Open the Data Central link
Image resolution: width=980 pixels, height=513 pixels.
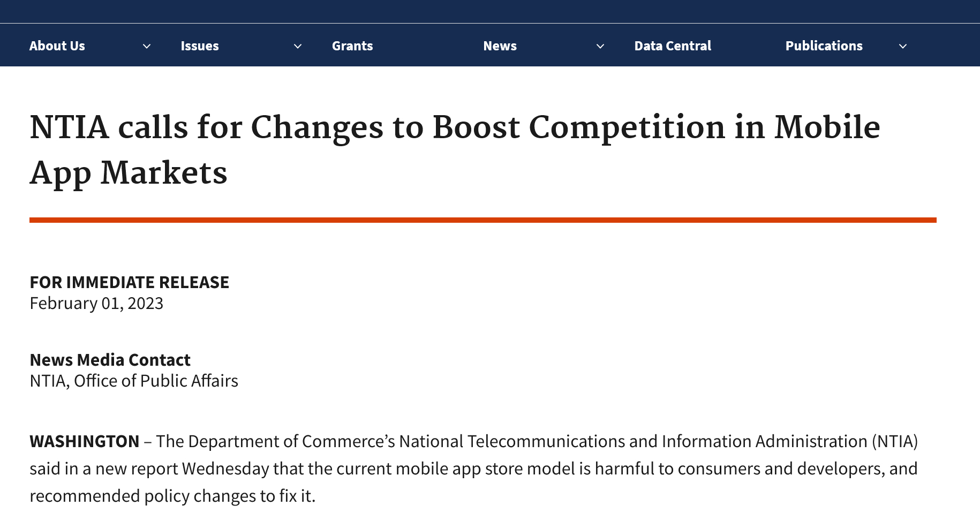[x=673, y=46]
